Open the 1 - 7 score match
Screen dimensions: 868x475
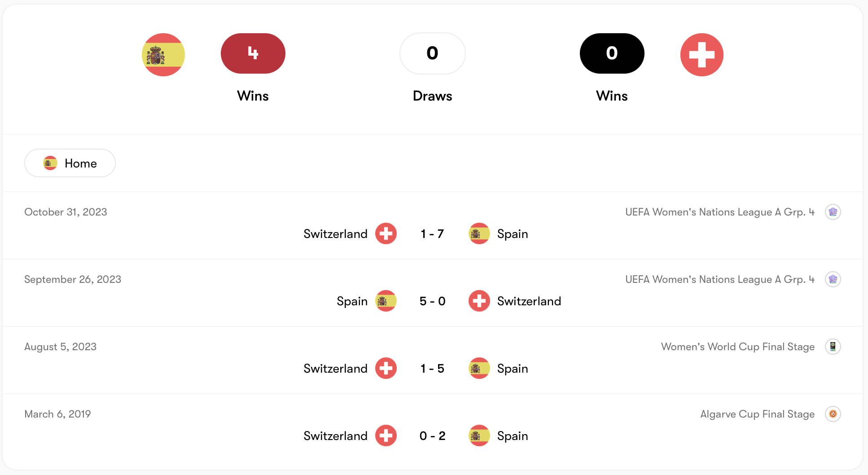[x=432, y=234]
